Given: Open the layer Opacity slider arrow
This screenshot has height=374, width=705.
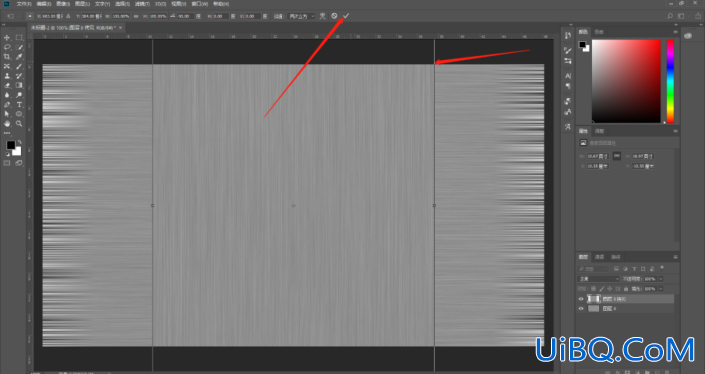Looking at the screenshot, I should point(660,279).
